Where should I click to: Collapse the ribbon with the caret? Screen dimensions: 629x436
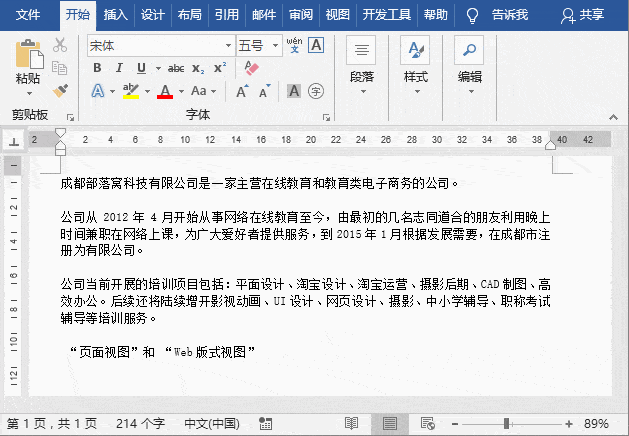[613, 117]
